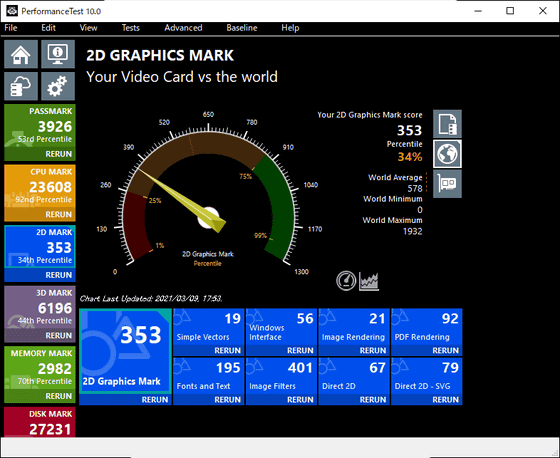
Task: Switch to the distribution chart view icon
Action: (x=369, y=281)
